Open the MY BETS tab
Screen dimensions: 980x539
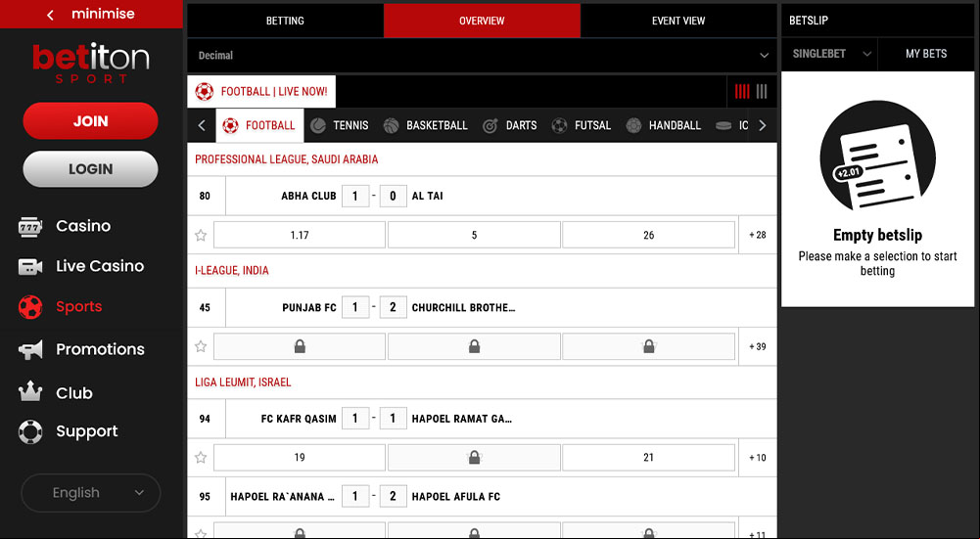coord(925,54)
